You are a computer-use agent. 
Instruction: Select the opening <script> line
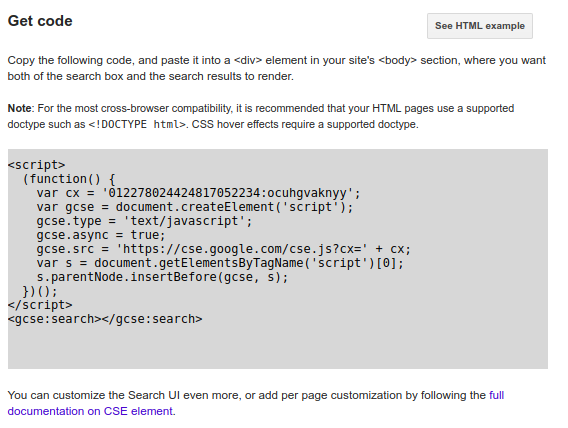click(36, 165)
